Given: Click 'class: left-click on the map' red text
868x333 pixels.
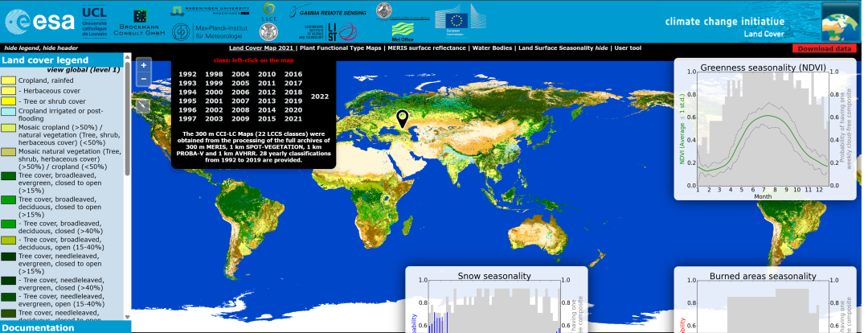Looking at the screenshot, I should (253, 60).
